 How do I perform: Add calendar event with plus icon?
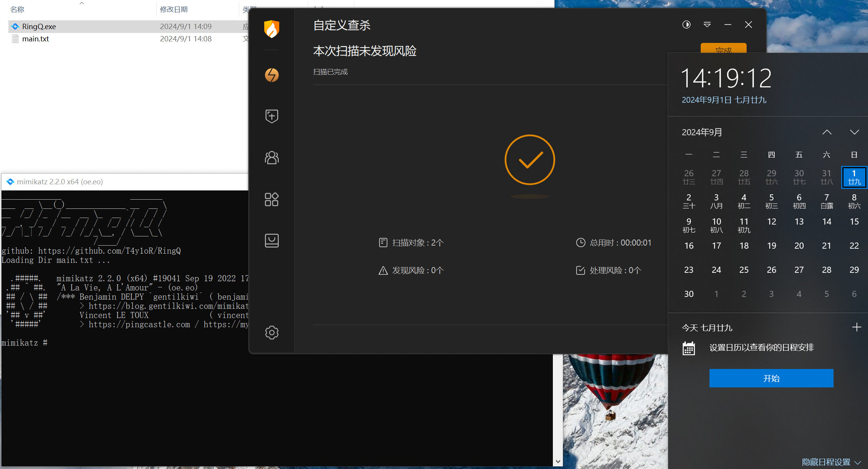857,327
